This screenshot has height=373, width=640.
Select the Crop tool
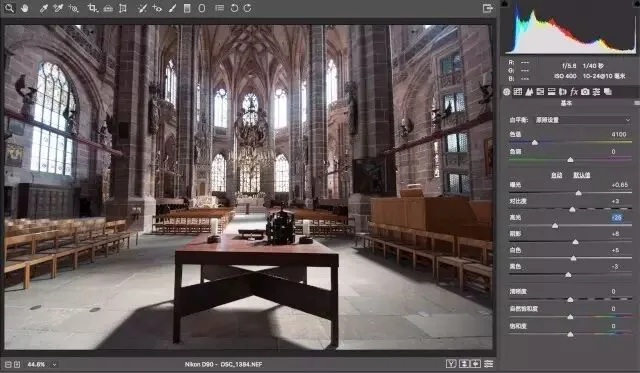click(x=93, y=8)
